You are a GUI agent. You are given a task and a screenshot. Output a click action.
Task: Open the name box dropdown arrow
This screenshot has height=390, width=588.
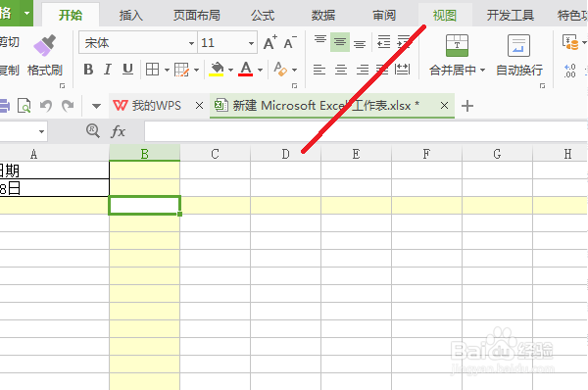click(41, 131)
